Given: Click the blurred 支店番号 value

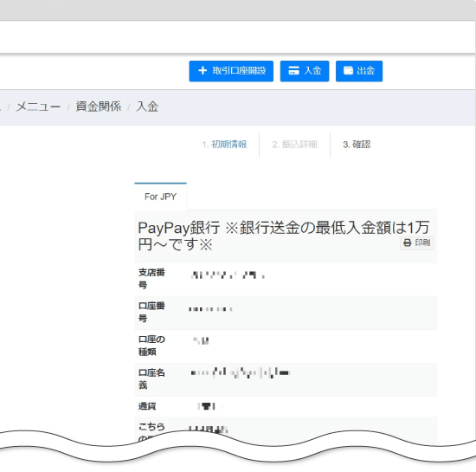Looking at the screenshot, I should pyautogui.click(x=228, y=275).
